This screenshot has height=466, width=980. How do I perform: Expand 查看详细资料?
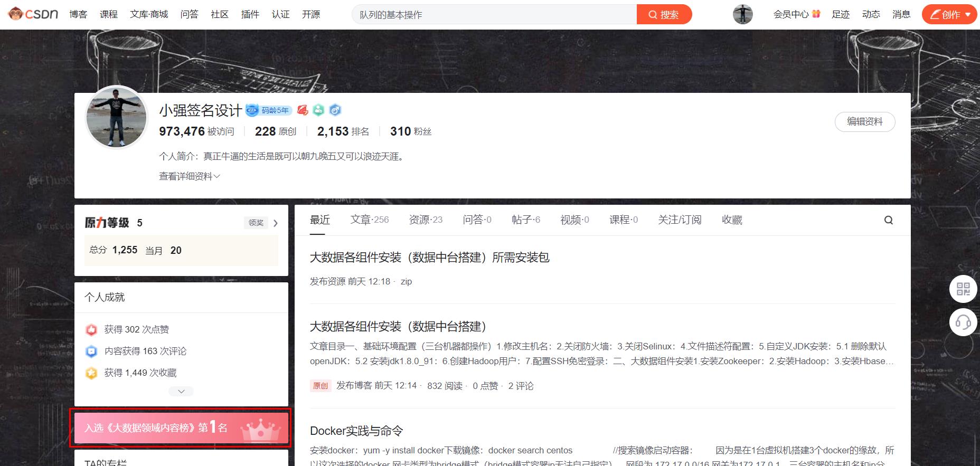190,176
